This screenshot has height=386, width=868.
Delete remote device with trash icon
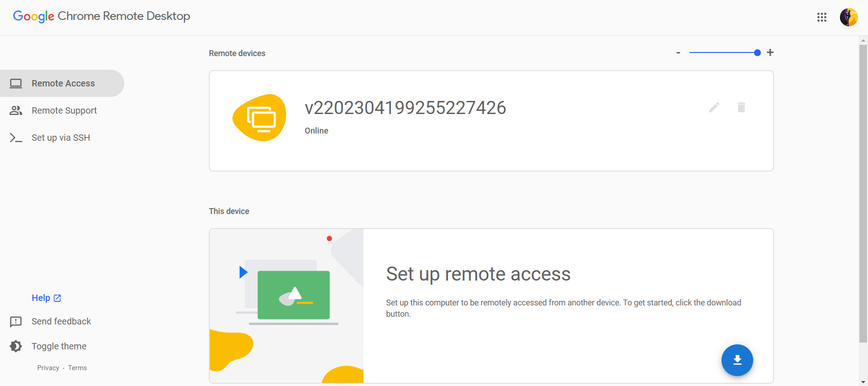[x=741, y=107]
